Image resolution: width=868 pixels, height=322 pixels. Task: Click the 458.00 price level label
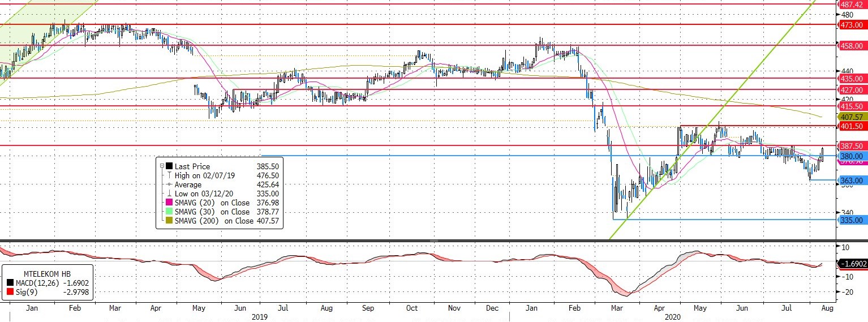[x=852, y=45]
